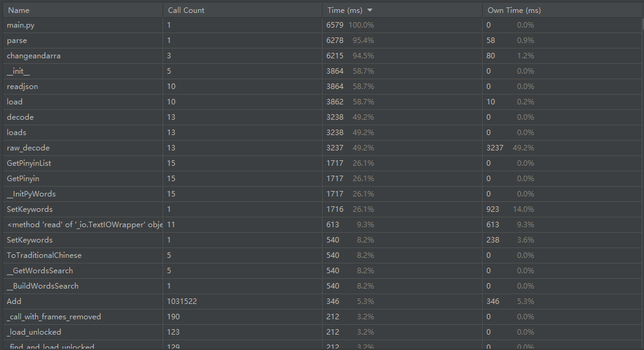Select the TextIOWrapper read method row
Screen dimensions: 644x350
(322, 225)
